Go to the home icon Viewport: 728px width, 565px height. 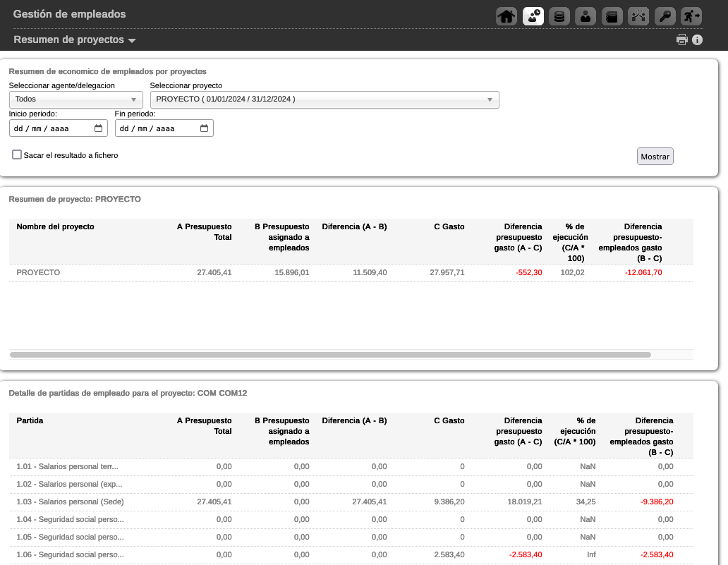[x=506, y=16]
